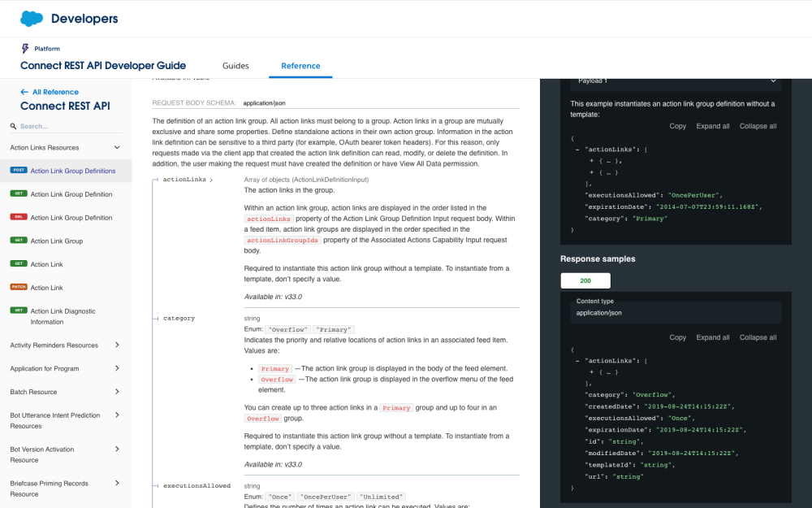Expand second actionLinks object in request sample
Screen dimensions: 812x508
pos(592,172)
